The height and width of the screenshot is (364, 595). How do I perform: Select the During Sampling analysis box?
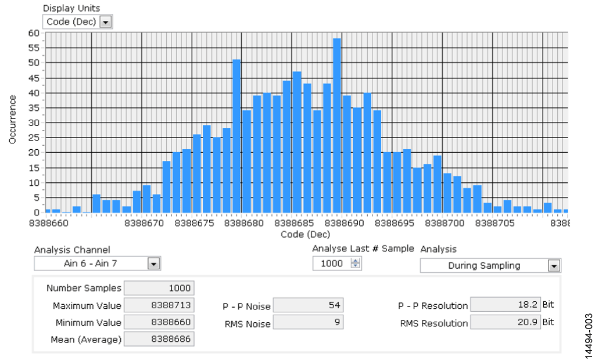[x=490, y=266]
